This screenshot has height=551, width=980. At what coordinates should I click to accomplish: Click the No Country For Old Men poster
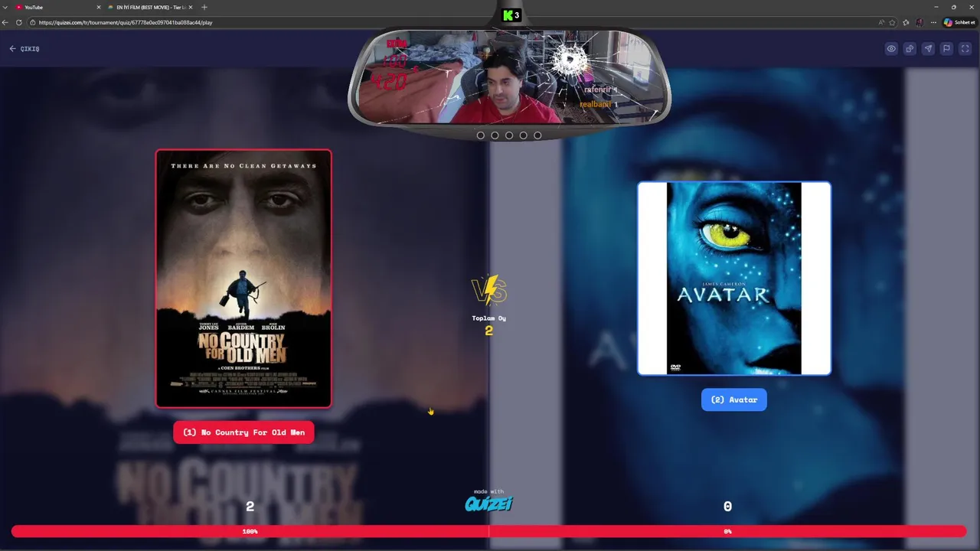(243, 279)
